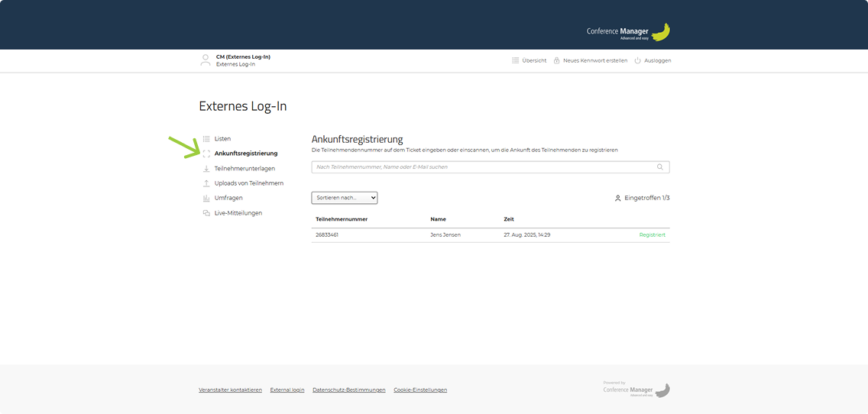This screenshot has height=414, width=868.
Task: Click the Zeit column header
Action: pyautogui.click(x=509, y=219)
